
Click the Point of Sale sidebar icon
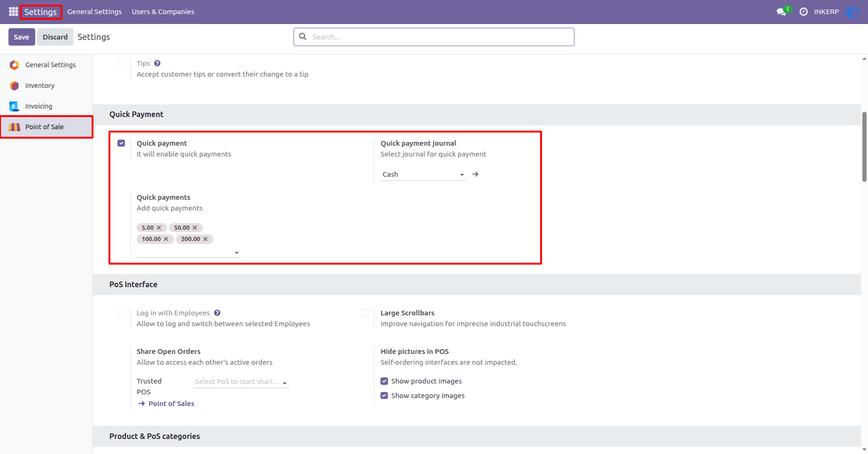15,127
